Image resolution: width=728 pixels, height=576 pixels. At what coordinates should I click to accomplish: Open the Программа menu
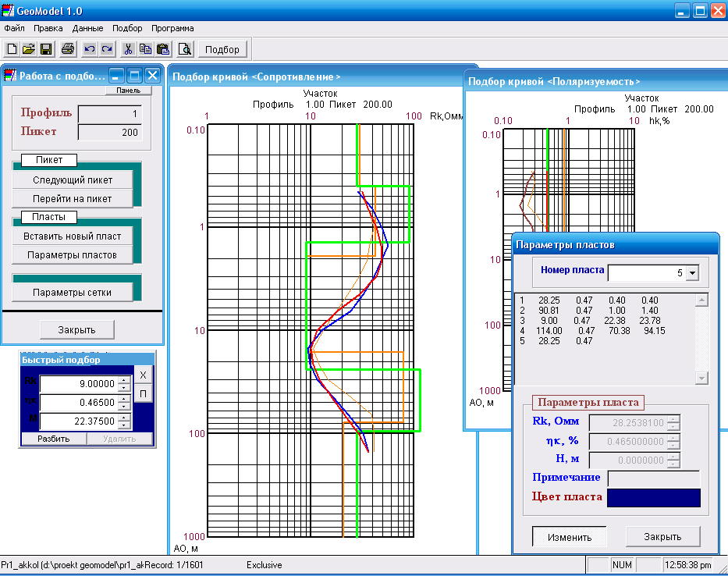[x=172, y=28]
